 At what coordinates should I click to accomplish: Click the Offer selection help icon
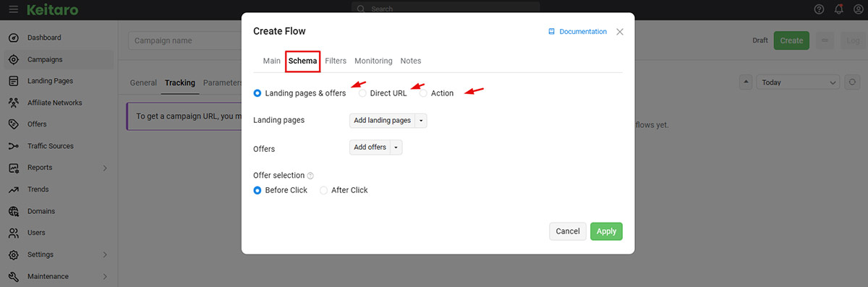[310, 176]
